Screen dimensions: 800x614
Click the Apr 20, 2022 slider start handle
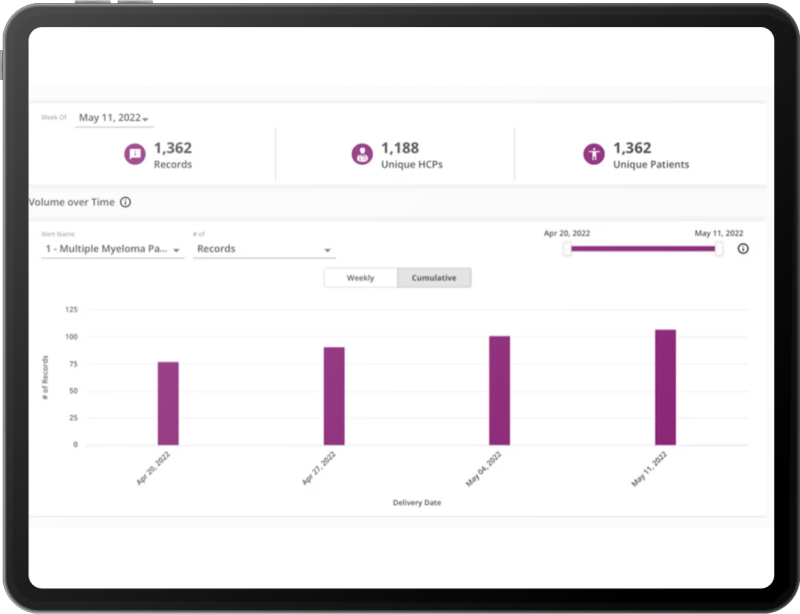(567, 249)
